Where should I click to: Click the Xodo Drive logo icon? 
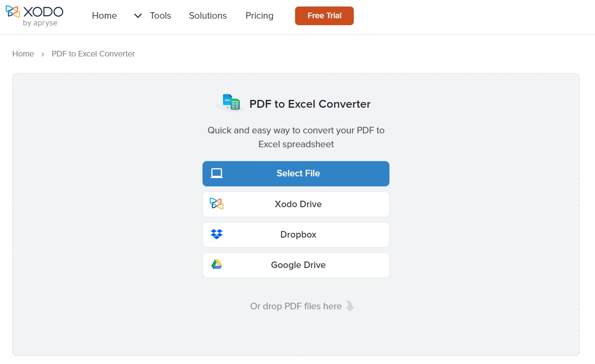tap(216, 204)
